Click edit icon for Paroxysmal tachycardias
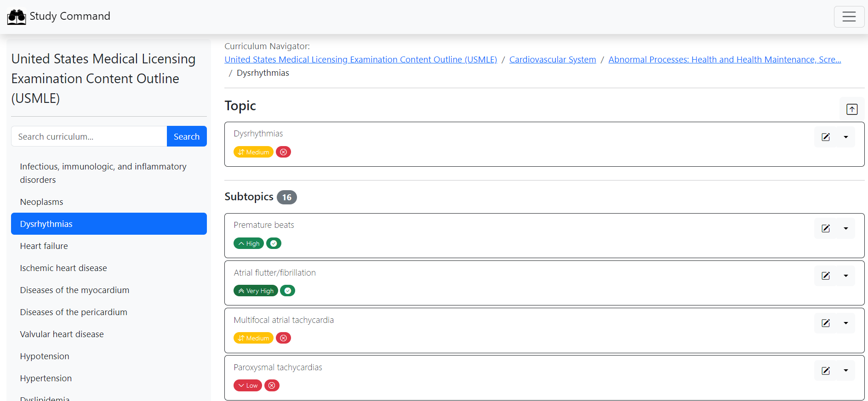This screenshot has width=868, height=401. 826,371
